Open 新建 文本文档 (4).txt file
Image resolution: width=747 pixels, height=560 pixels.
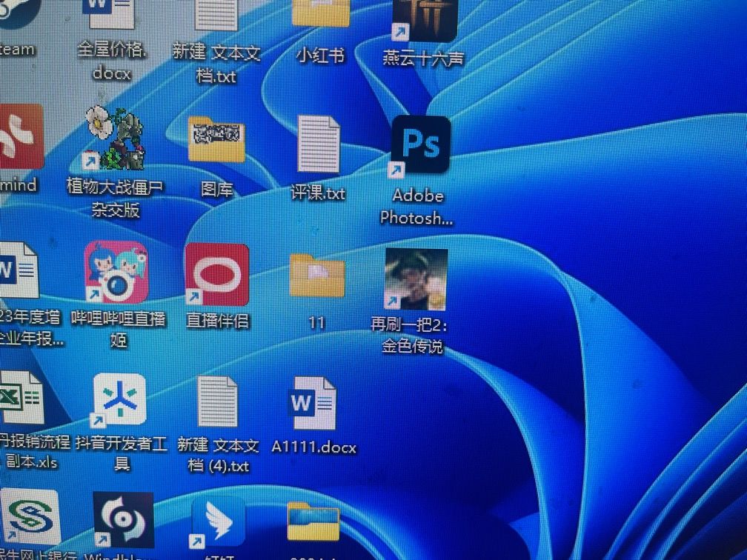[x=218, y=401]
